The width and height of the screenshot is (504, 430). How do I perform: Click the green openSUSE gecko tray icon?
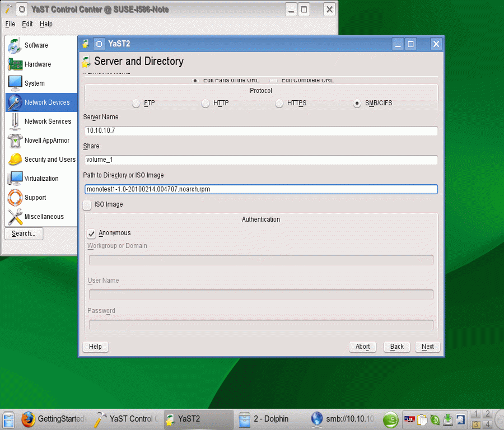[390, 420]
